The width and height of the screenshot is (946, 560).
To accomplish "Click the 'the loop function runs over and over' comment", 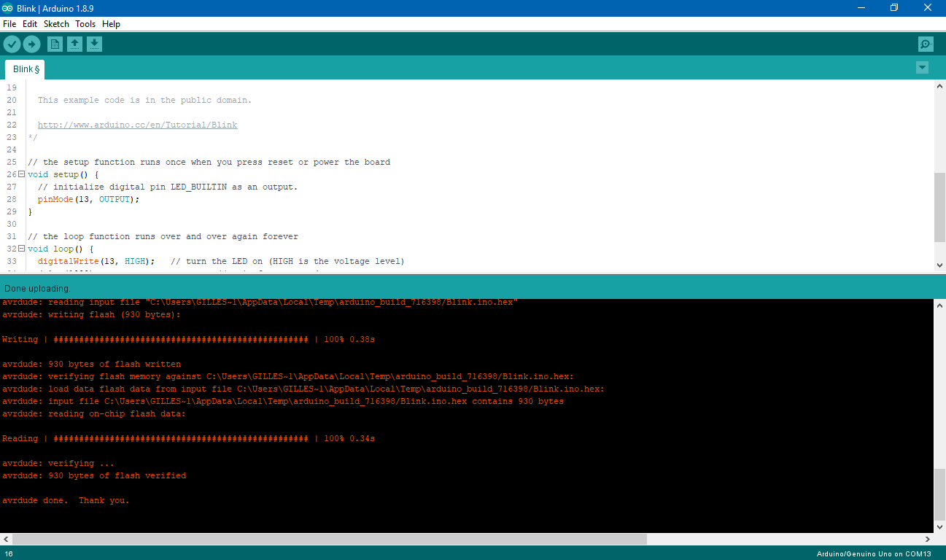I will tap(163, 236).
